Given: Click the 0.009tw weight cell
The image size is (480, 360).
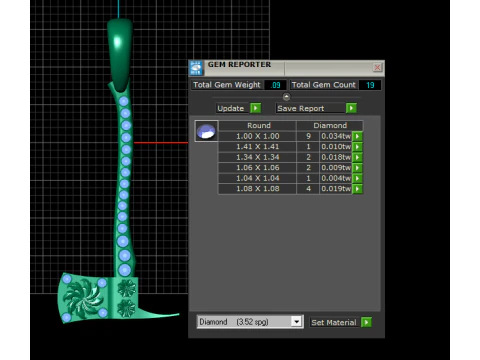Looking at the screenshot, I should pos(336,168).
